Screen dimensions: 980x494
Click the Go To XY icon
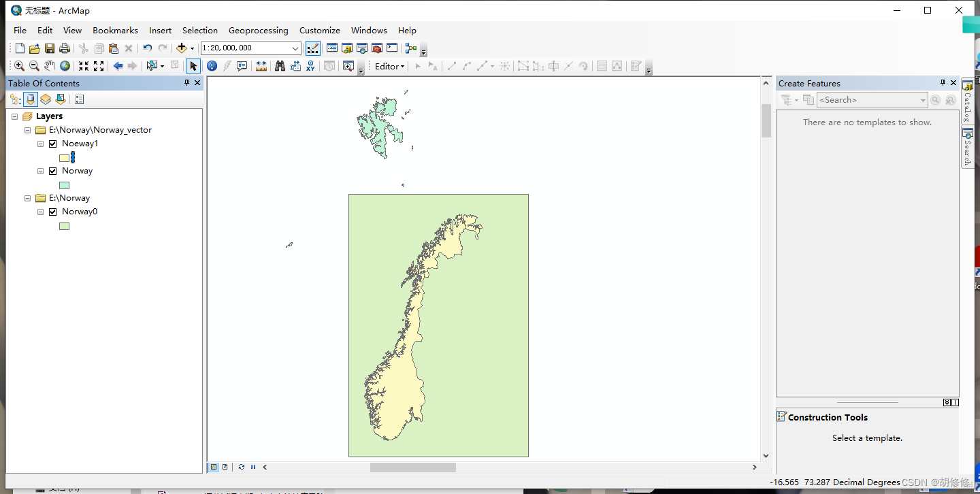[x=310, y=66]
